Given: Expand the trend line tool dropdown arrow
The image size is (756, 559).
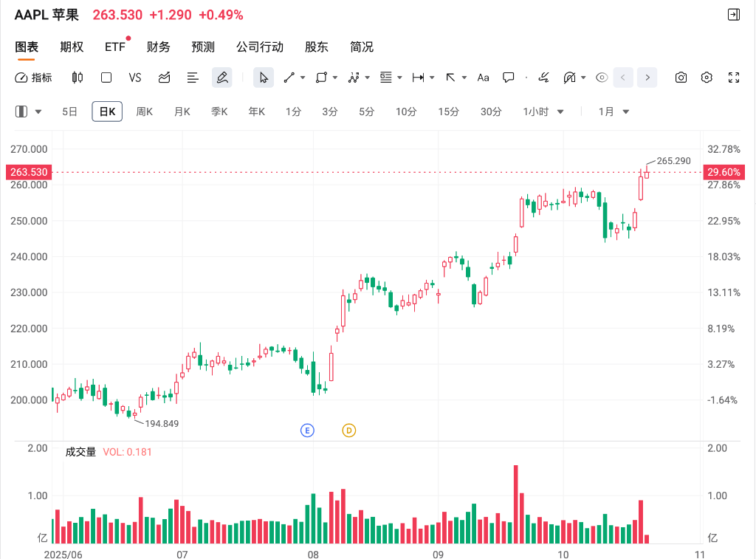Looking at the screenshot, I should (x=302, y=77).
